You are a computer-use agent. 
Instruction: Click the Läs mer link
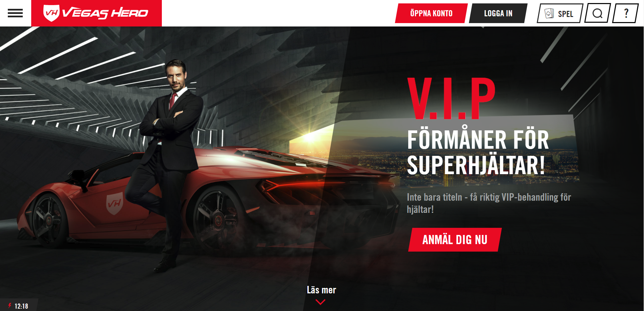321,290
